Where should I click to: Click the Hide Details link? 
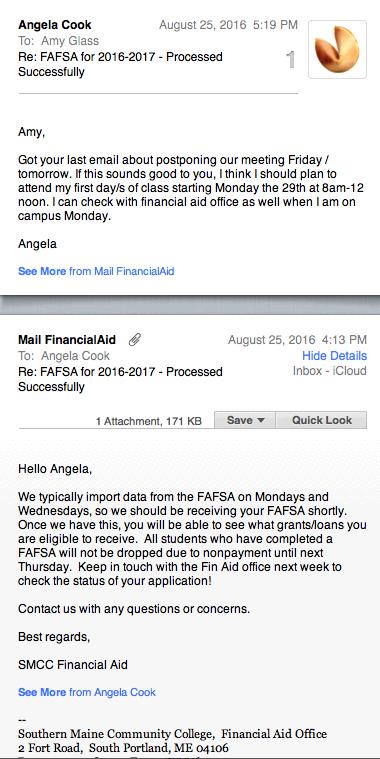[x=334, y=356]
